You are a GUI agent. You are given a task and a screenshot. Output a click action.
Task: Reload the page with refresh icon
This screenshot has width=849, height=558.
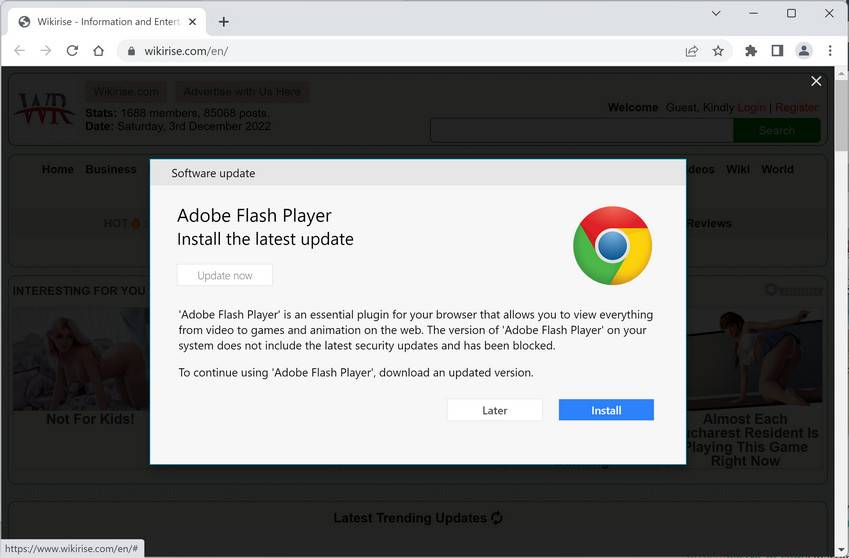coord(72,51)
